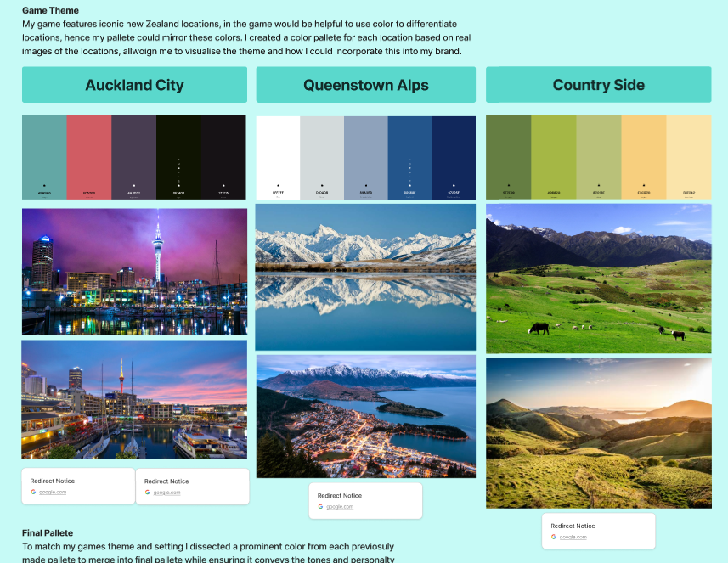Click the Google icon in the Queenstown Alps redirect card
Viewport: 728px width, 563px height.
coord(320,506)
